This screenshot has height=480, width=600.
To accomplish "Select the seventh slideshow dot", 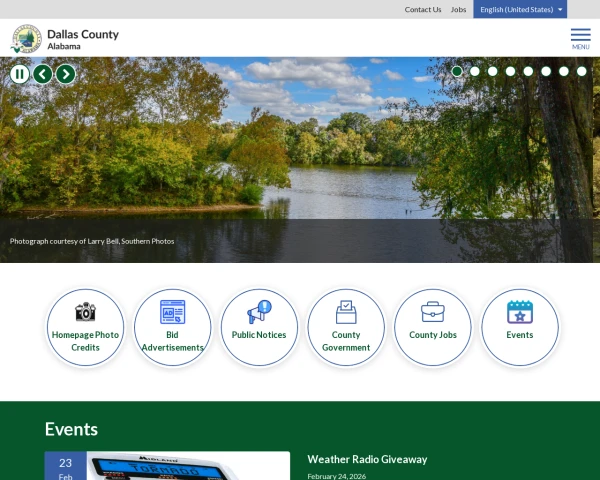I will point(564,71).
